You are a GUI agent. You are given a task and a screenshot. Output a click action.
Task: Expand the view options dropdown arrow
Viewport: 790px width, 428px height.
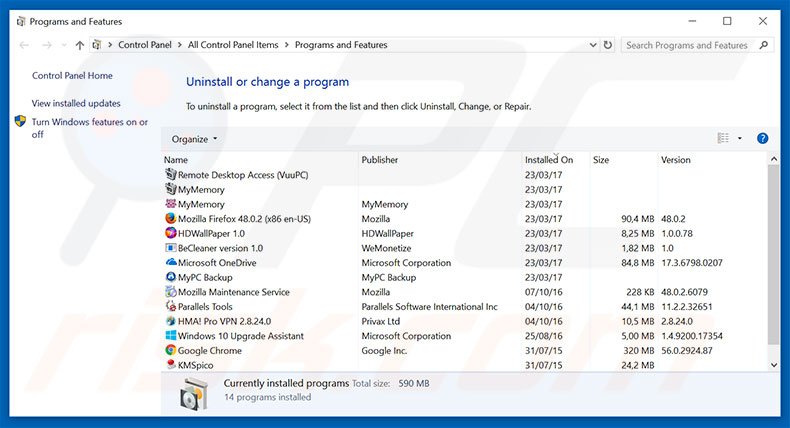coord(740,138)
